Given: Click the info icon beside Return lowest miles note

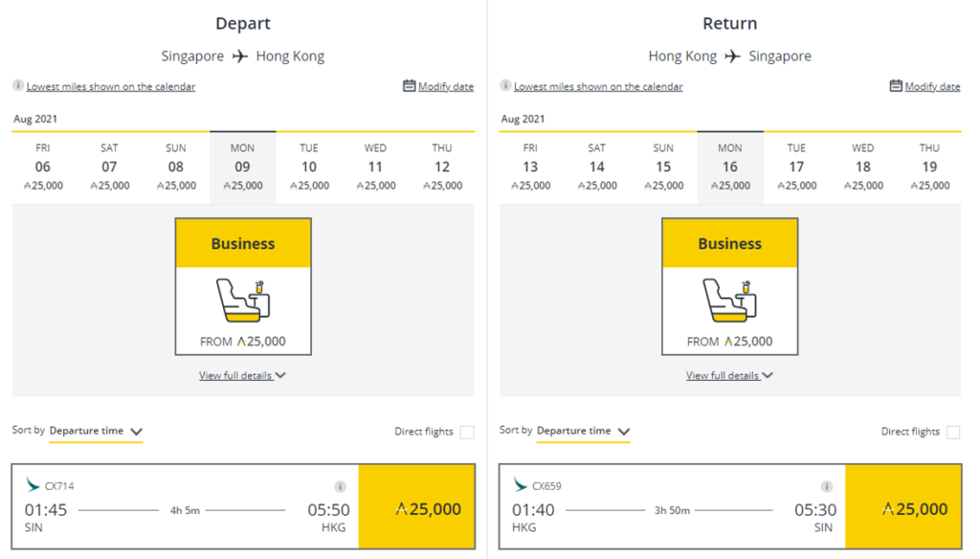Looking at the screenshot, I should point(504,84).
